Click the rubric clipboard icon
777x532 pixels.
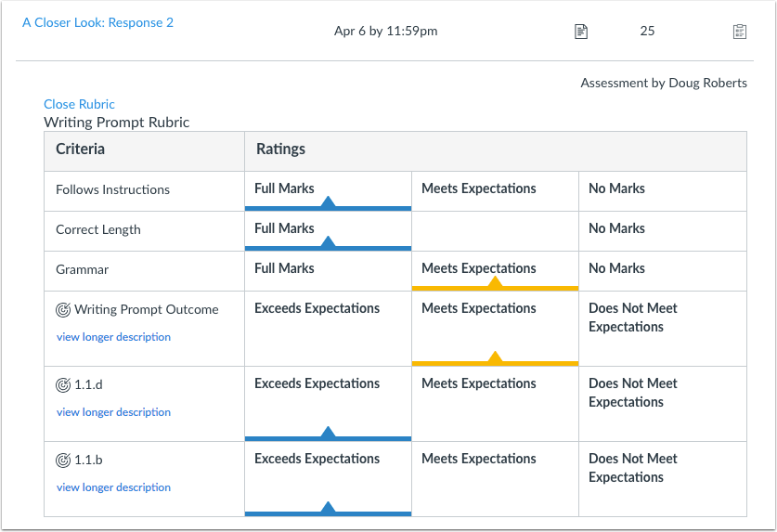click(739, 32)
